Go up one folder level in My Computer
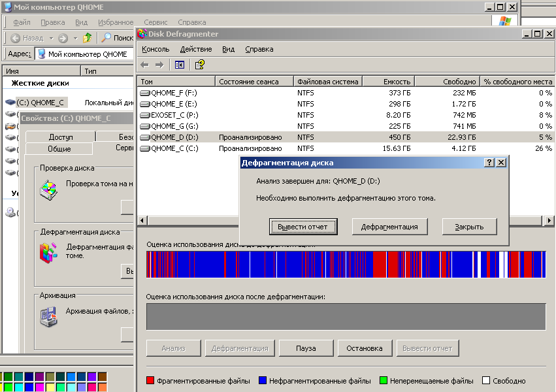Image resolution: width=556 pixels, height=392 pixels. tap(88, 38)
